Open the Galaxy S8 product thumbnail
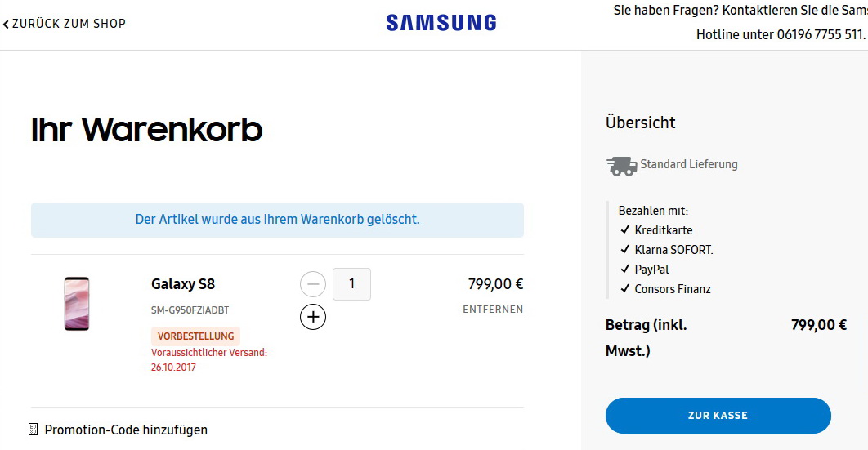The width and height of the screenshot is (868, 450). click(77, 304)
